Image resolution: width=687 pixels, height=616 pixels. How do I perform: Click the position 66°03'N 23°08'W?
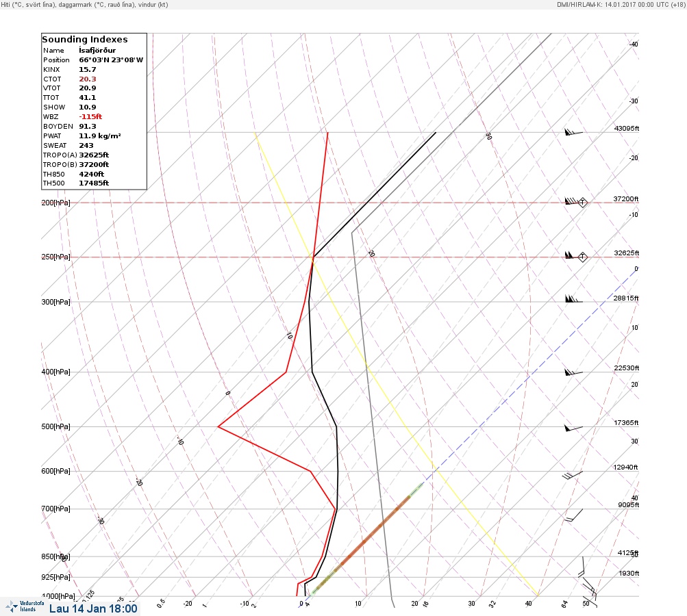111,60
